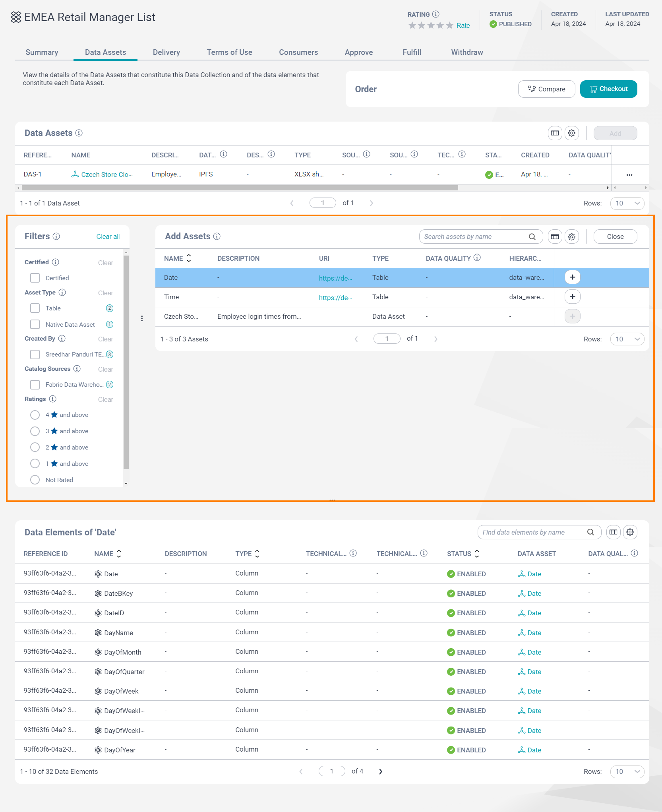The height and width of the screenshot is (812, 662).
Task: Click the Rate link
Action: (463, 25)
